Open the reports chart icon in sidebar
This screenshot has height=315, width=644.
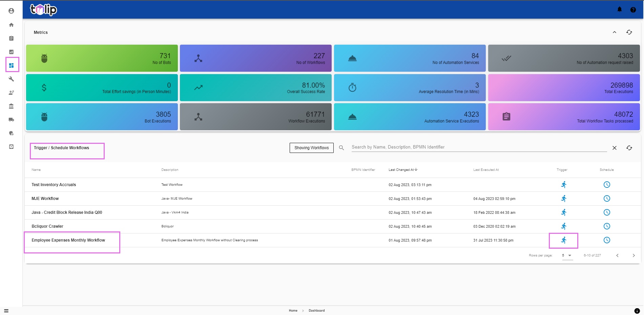(x=11, y=52)
